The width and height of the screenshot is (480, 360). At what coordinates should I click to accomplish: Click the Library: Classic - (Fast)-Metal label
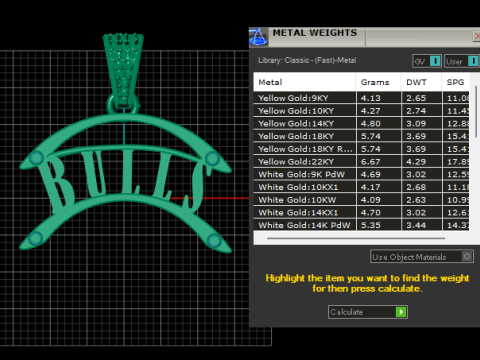307,60
